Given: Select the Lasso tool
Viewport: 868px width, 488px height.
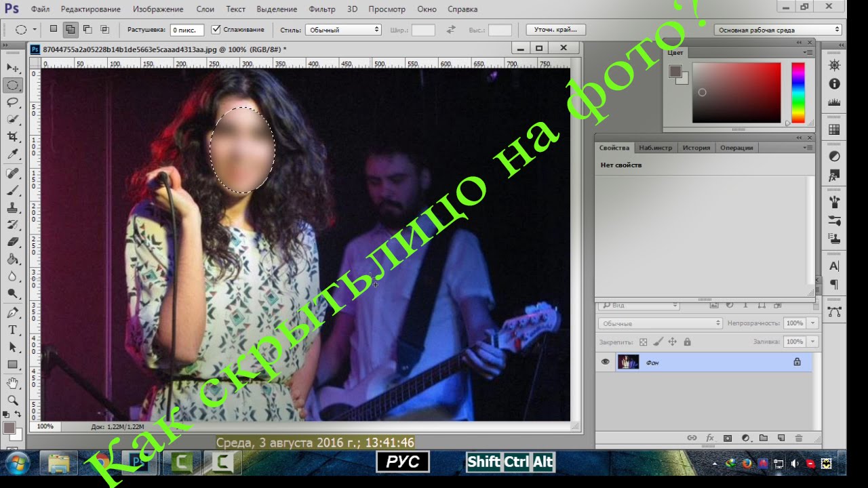Looking at the screenshot, I should [x=12, y=102].
